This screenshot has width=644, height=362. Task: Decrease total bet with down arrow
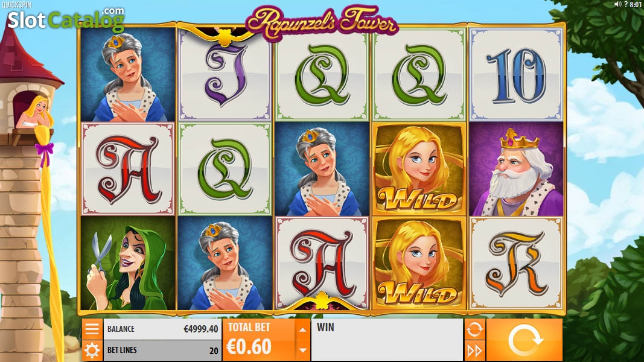(303, 350)
